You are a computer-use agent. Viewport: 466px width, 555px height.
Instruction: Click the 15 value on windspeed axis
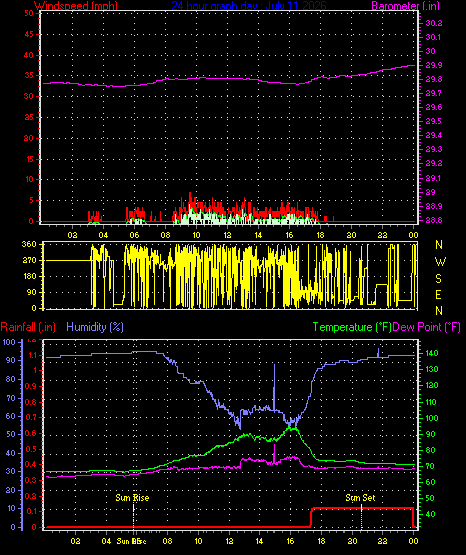coord(29,159)
